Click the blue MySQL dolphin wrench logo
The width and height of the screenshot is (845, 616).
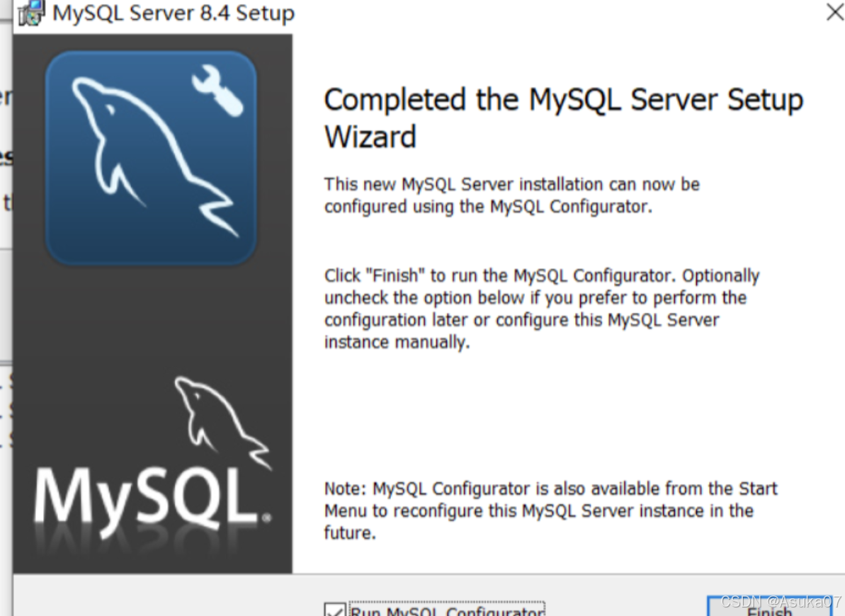click(151, 158)
